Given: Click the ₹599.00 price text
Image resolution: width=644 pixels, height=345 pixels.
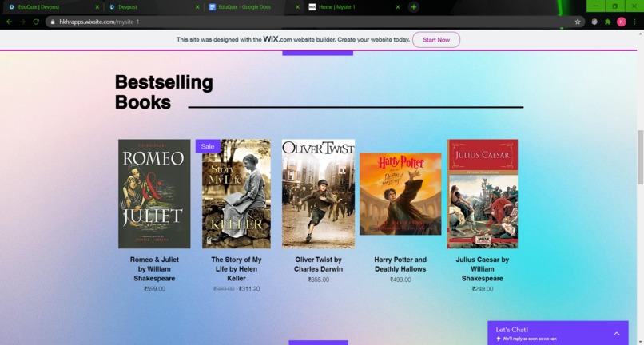Looking at the screenshot, I should (154, 289).
